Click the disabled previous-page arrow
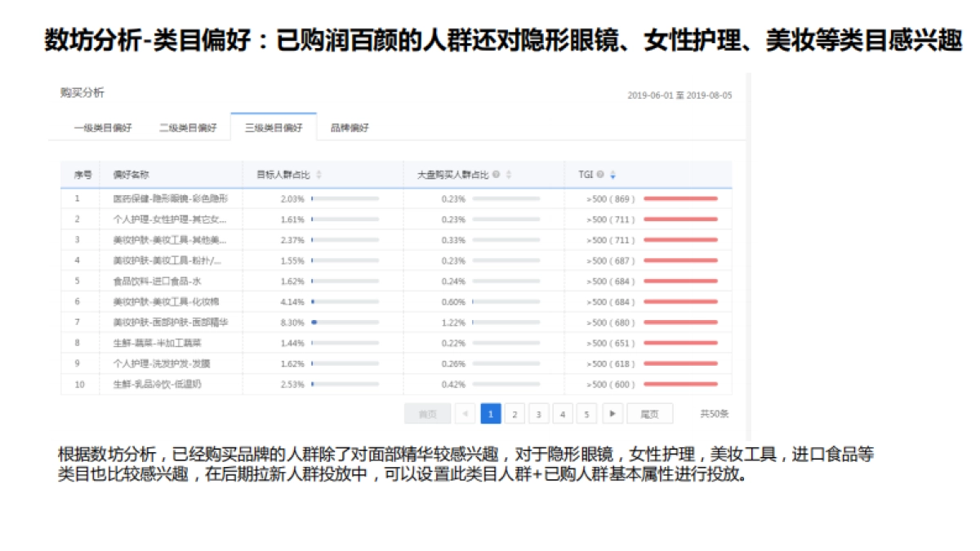 [465, 414]
